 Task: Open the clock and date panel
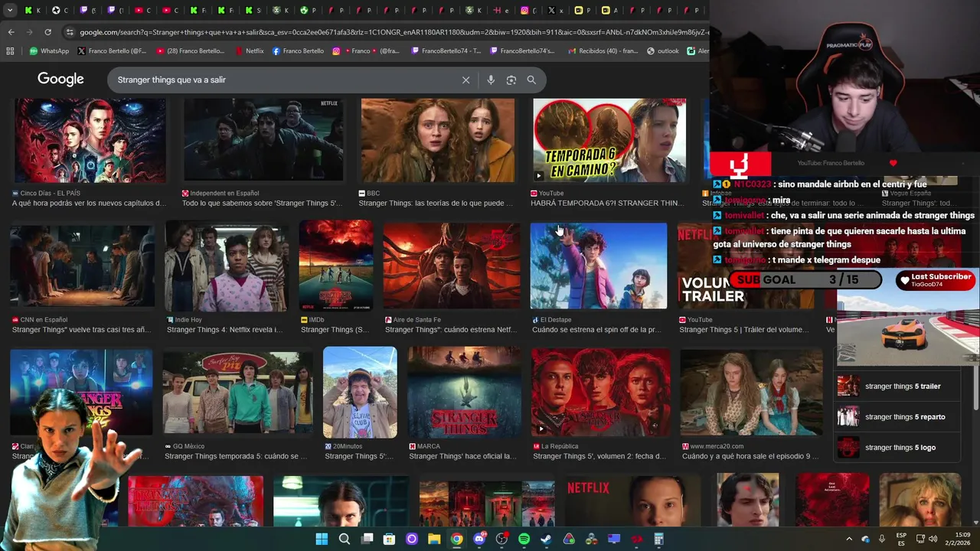tap(962, 539)
